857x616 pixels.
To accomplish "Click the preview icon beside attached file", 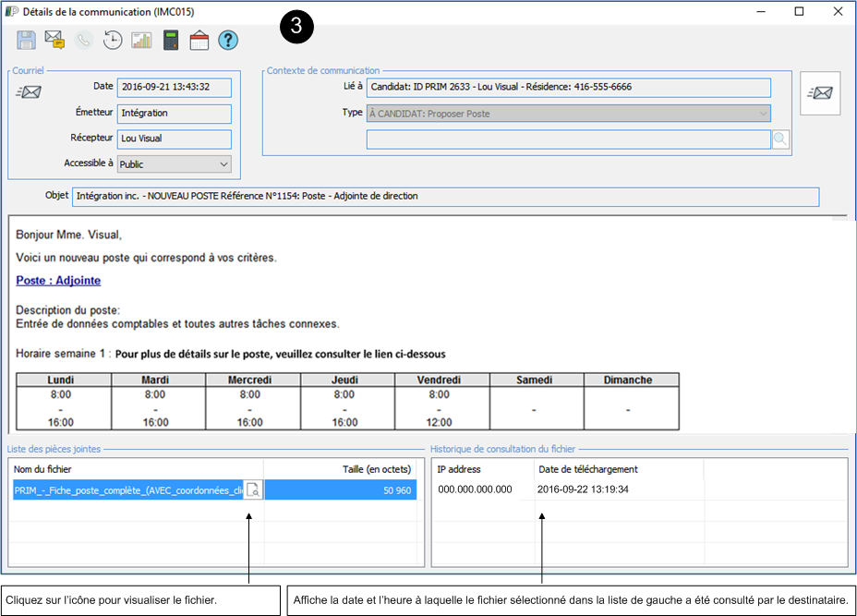I will (253, 490).
